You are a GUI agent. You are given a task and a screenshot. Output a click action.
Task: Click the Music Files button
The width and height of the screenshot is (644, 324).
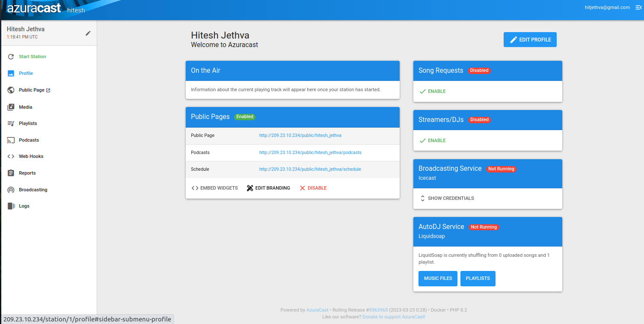click(x=438, y=278)
